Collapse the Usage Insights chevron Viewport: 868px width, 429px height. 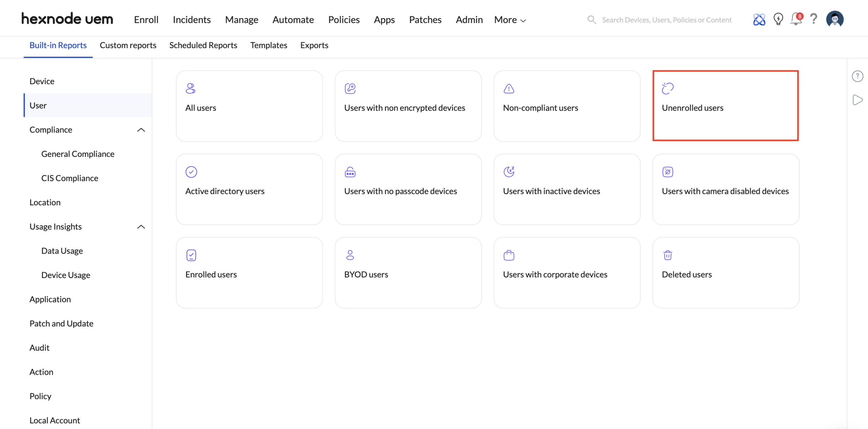pyautogui.click(x=141, y=227)
